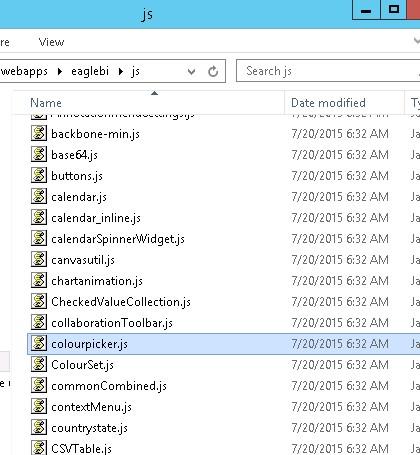This screenshot has height=455, width=420.
Task: Select the commonCombined.js file name
Action: (x=109, y=386)
